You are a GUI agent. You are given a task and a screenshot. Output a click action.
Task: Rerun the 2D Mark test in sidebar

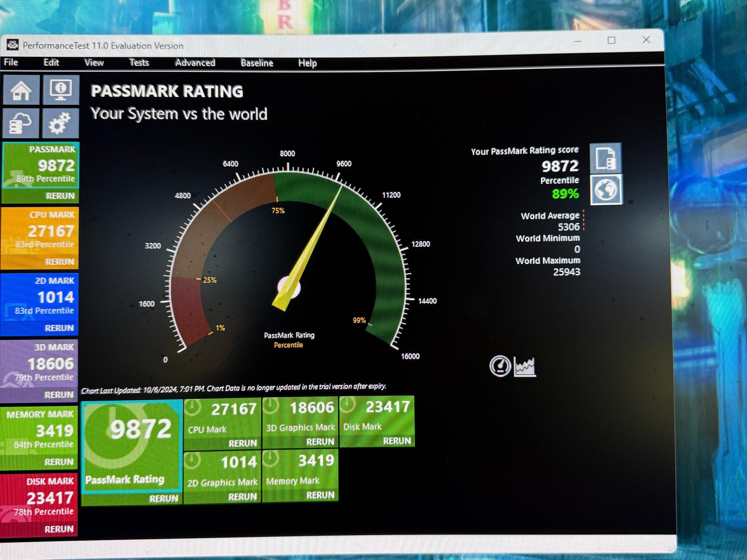(x=59, y=328)
